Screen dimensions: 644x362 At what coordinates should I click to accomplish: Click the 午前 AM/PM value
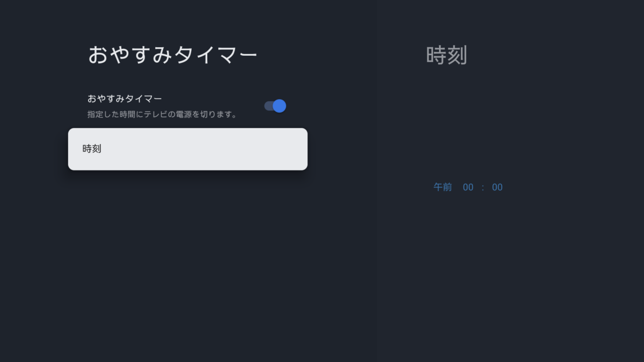click(443, 187)
